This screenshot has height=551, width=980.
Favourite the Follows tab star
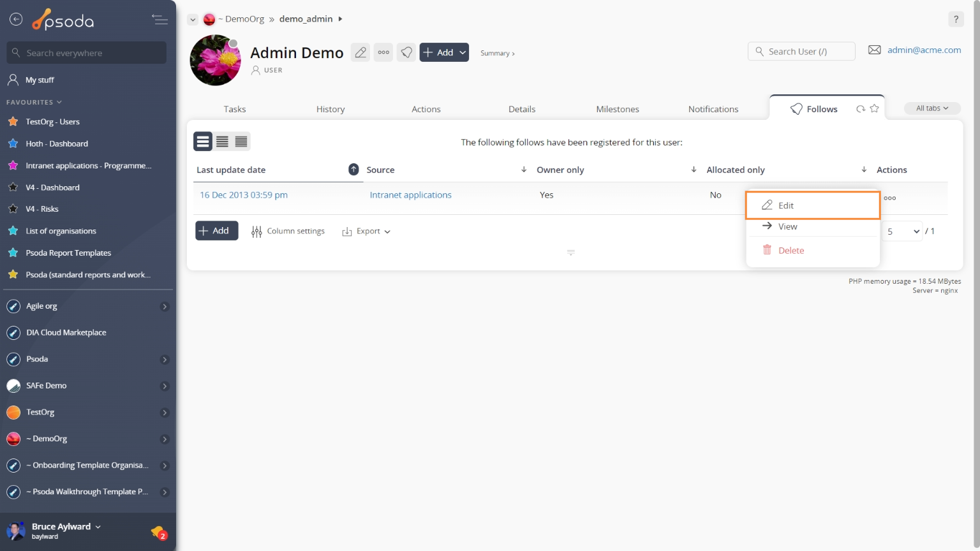point(874,108)
